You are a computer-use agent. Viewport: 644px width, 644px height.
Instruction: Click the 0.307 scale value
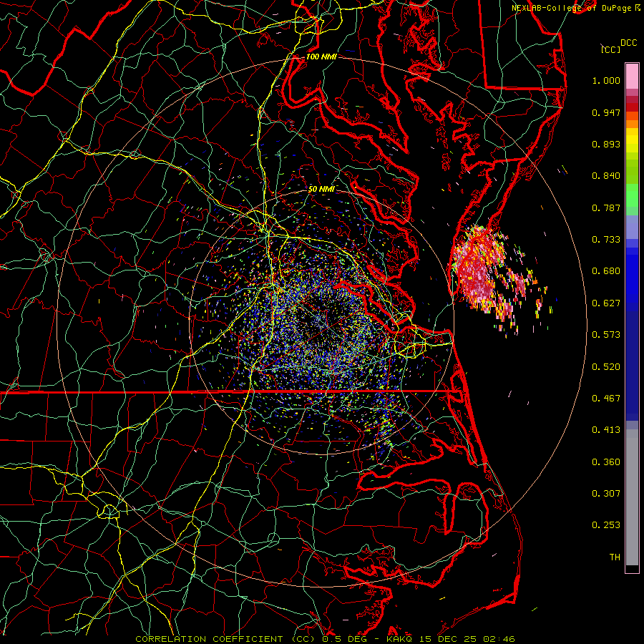606,494
